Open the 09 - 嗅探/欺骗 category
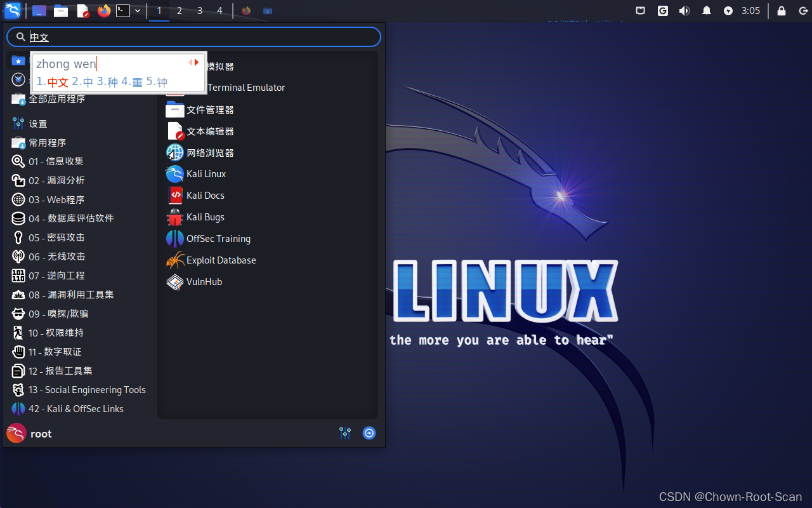This screenshot has height=508, width=812. tap(81, 314)
